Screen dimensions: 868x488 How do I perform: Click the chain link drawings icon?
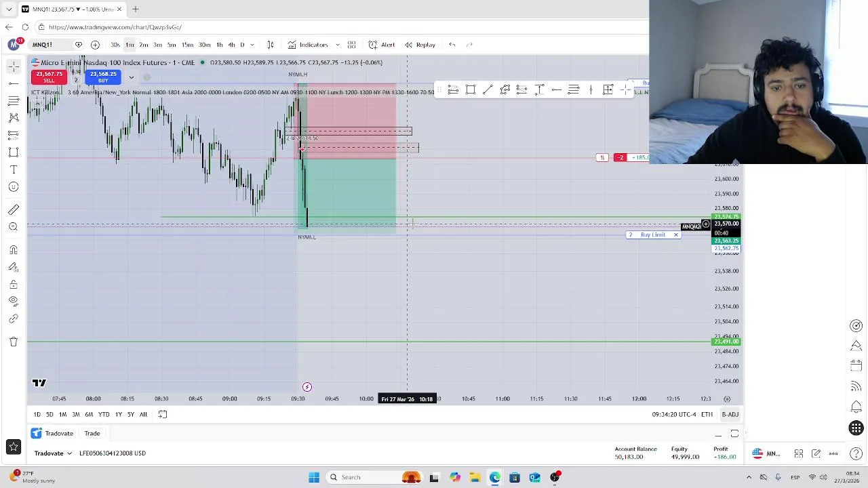[14, 319]
